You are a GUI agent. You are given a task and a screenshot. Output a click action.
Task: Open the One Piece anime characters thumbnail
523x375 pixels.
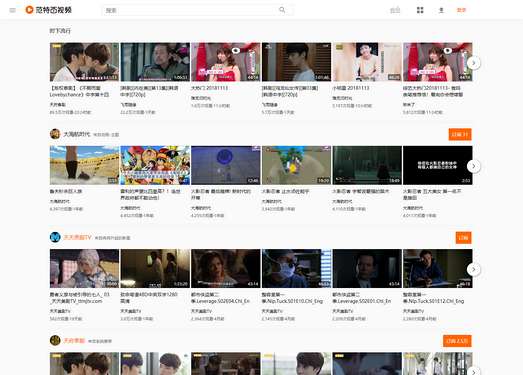click(155, 165)
